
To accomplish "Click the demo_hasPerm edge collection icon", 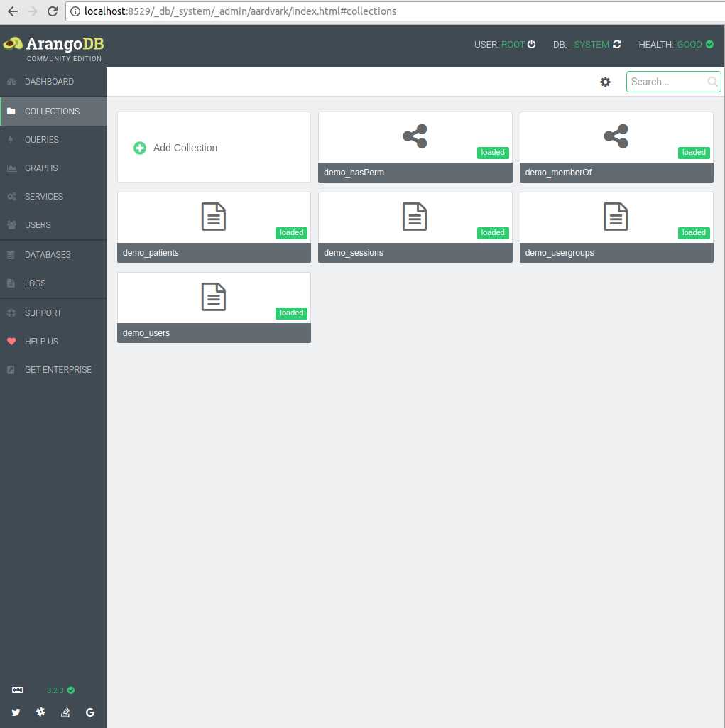I will click(x=415, y=136).
